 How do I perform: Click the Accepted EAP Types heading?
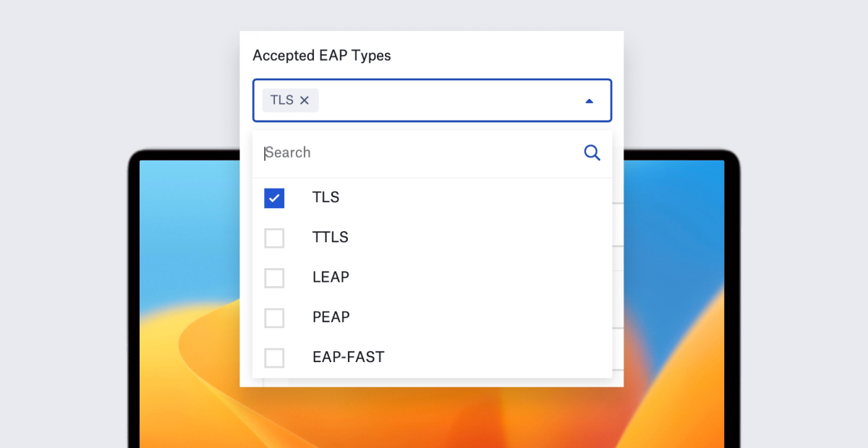tap(321, 55)
